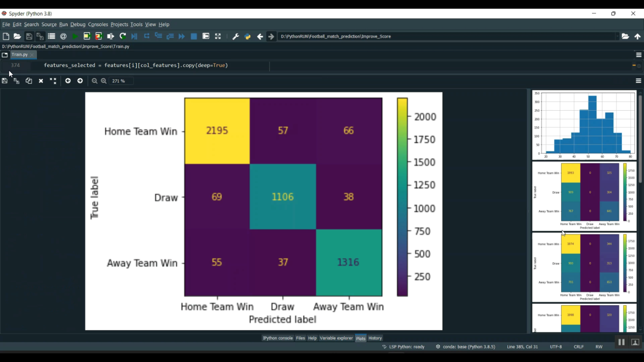Copy plot to clipboard in Plots toolbar
This screenshot has height=362, width=644.
[28, 81]
